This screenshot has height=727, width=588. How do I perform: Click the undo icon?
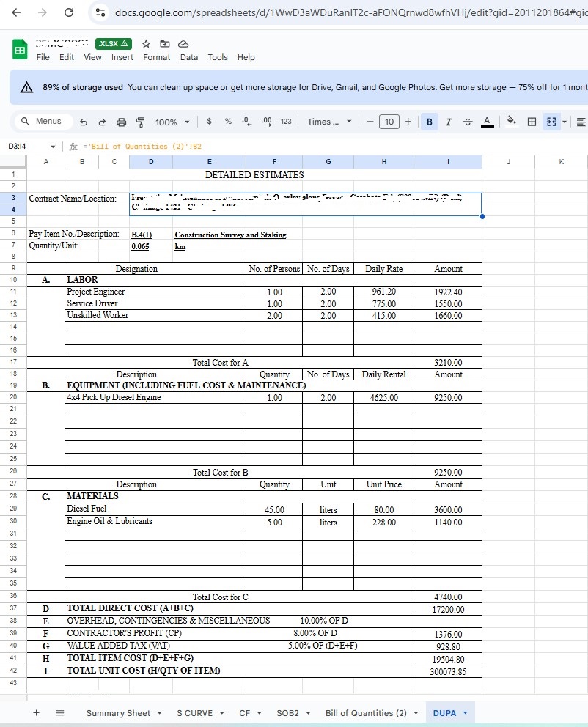click(x=84, y=122)
